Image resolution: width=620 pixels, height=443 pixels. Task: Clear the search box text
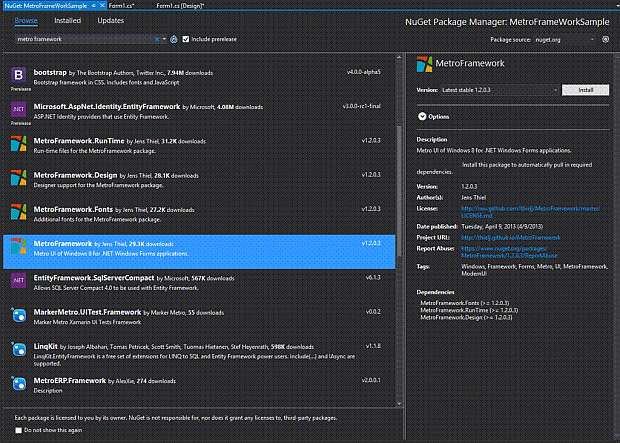click(156, 39)
